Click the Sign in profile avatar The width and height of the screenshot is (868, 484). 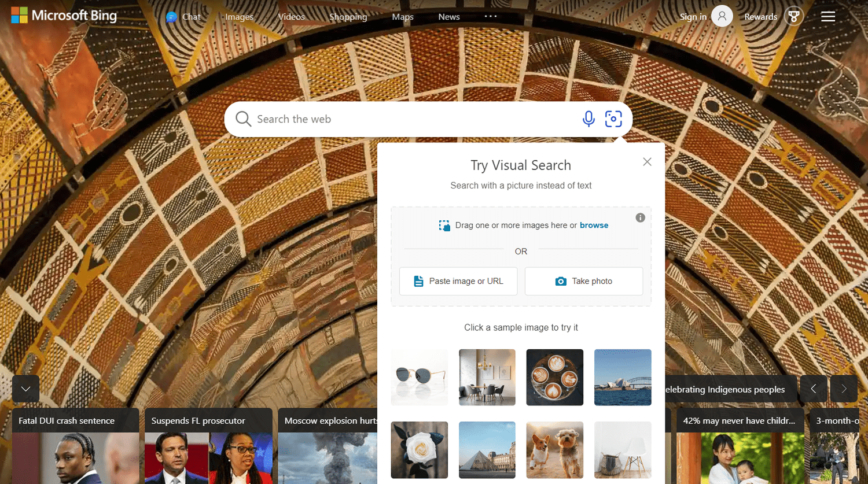(722, 17)
